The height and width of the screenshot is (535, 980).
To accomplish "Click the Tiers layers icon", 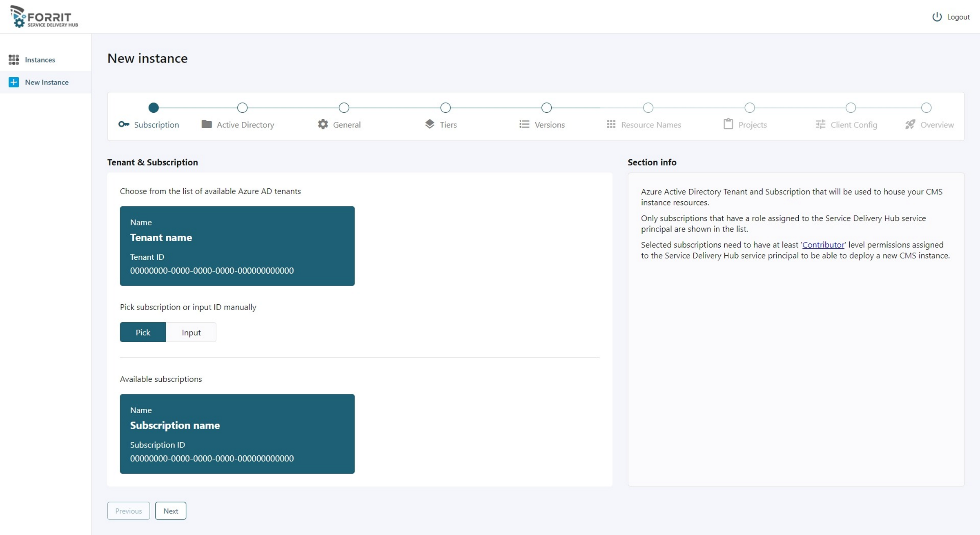I will (430, 124).
